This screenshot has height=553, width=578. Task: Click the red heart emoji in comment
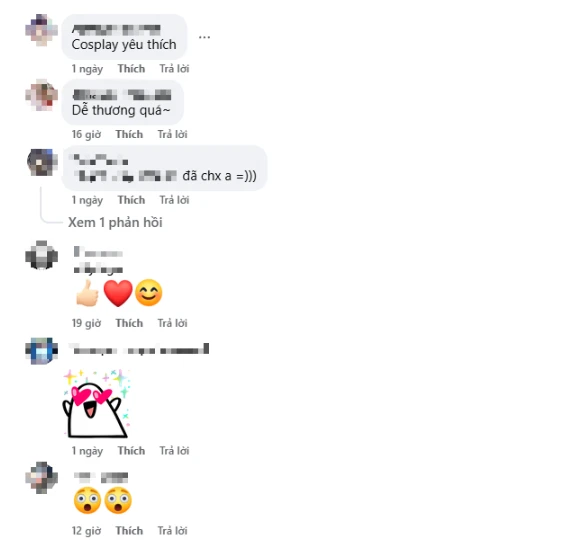tap(118, 293)
